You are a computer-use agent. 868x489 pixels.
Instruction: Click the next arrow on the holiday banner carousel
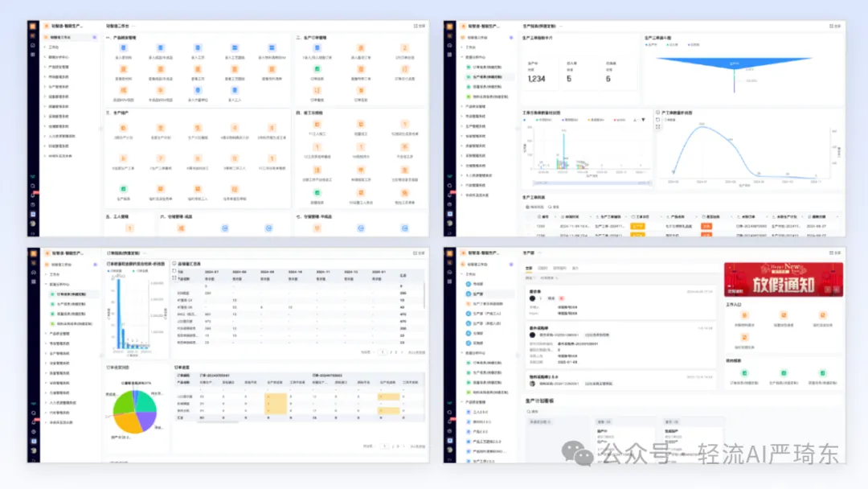click(x=837, y=290)
